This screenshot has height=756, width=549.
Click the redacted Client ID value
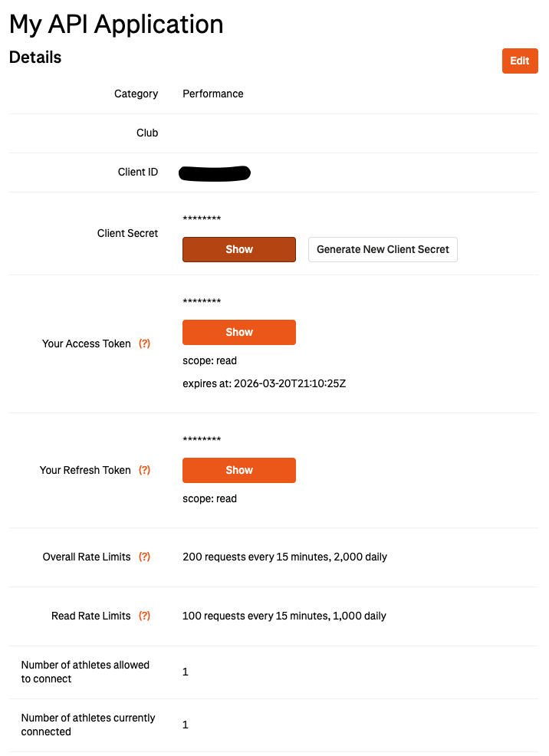(214, 173)
